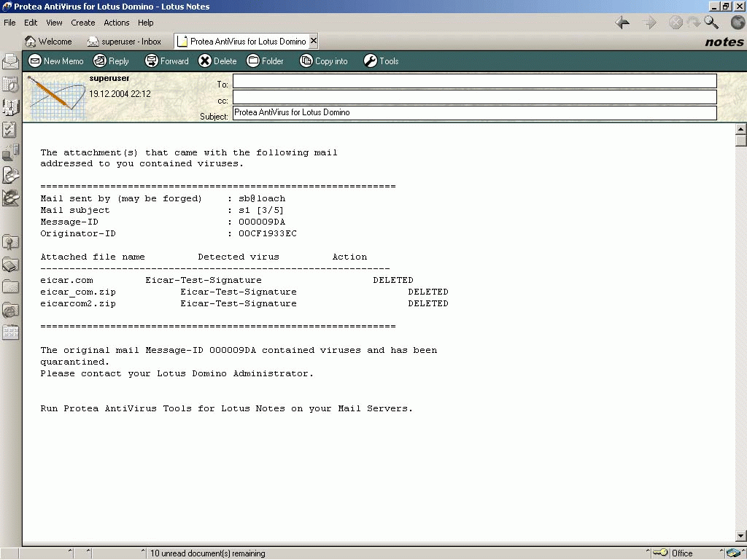Select the Protea AntiVirus for Lotus Domino tab
747x560 pixels.
coord(241,42)
